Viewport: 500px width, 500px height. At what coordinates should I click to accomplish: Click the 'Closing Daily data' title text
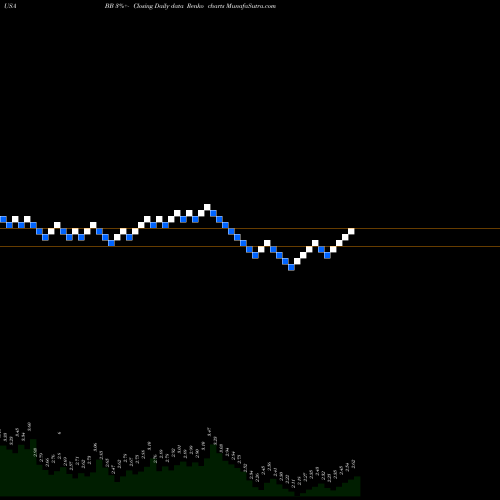[159, 6]
